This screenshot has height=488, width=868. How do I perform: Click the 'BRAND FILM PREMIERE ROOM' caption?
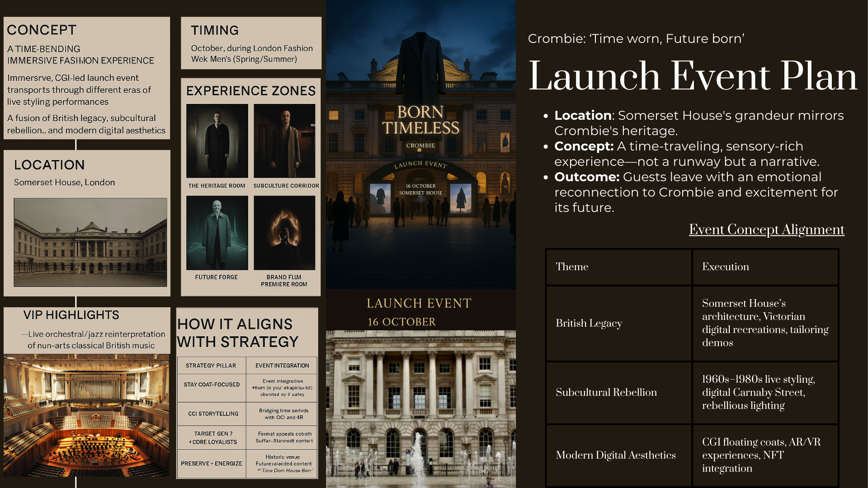(284, 281)
